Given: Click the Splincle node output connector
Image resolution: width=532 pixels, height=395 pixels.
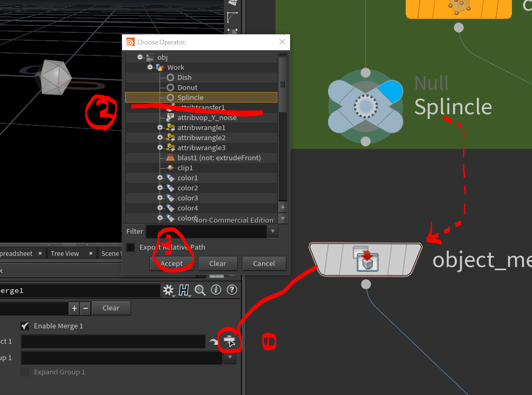Looking at the screenshot, I should pos(366,141).
